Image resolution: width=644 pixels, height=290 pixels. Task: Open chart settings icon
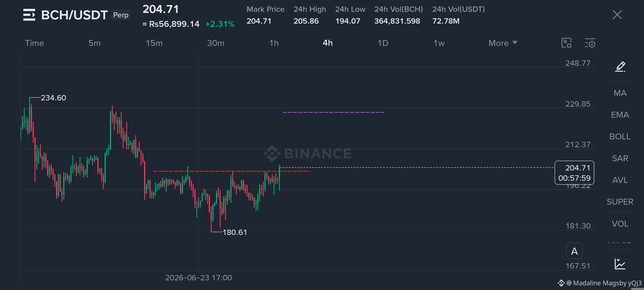(590, 43)
